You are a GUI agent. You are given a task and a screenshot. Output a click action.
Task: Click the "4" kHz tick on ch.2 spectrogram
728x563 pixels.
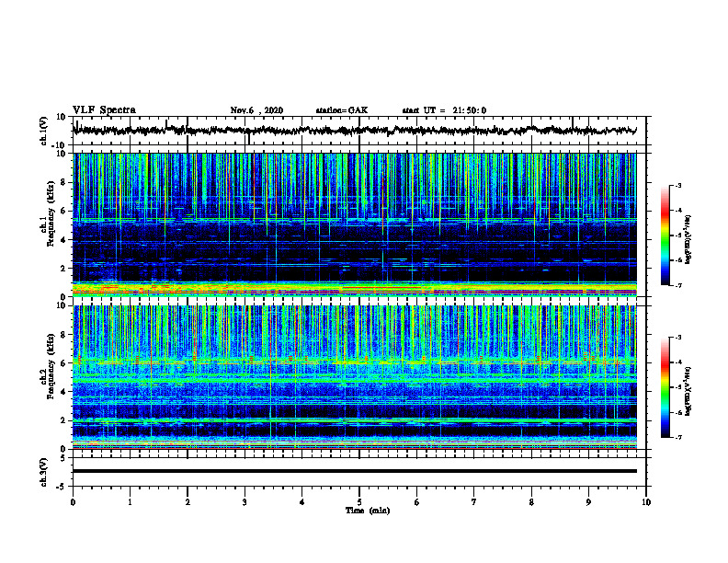[63, 392]
